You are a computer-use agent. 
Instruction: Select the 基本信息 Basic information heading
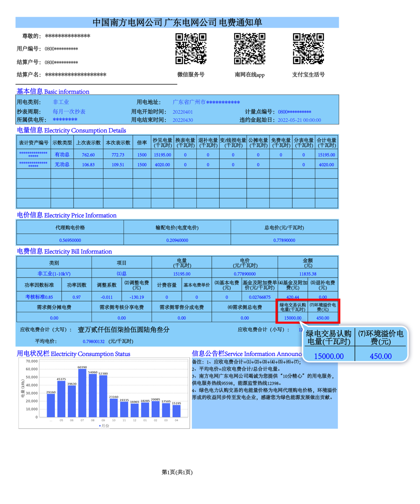click(x=53, y=91)
